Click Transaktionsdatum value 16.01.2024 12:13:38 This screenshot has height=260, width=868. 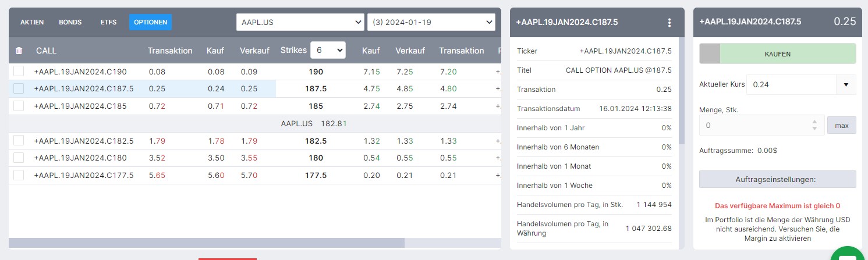coord(635,109)
